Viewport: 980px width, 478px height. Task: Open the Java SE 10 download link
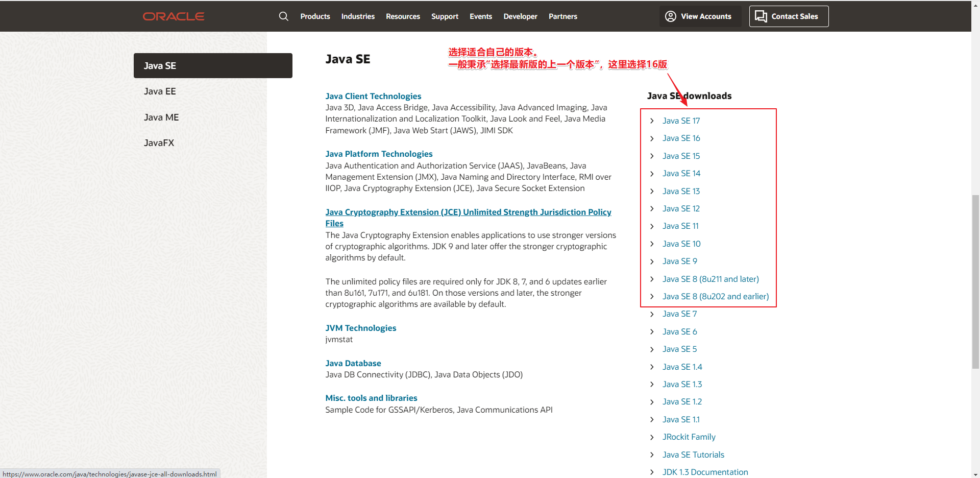point(681,244)
